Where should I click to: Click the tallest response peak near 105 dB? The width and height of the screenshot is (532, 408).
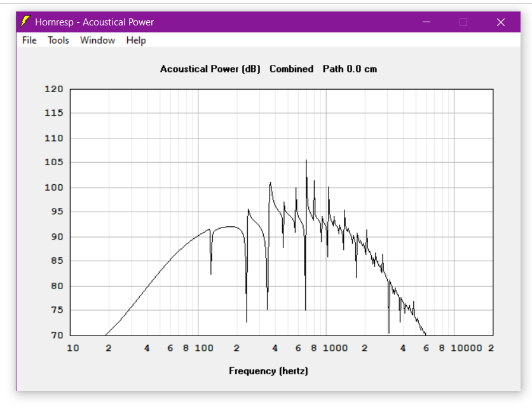coord(306,161)
